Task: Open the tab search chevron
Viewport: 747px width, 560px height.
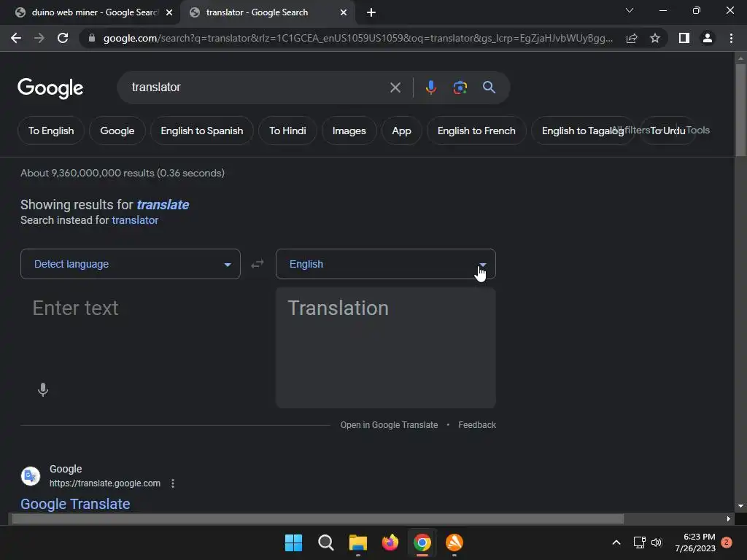Action: point(630,10)
